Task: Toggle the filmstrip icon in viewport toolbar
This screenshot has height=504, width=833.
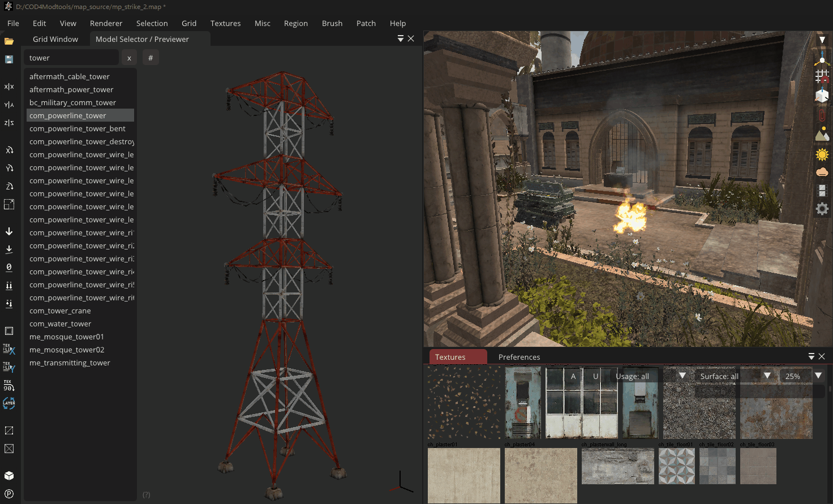Action: click(822, 191)
